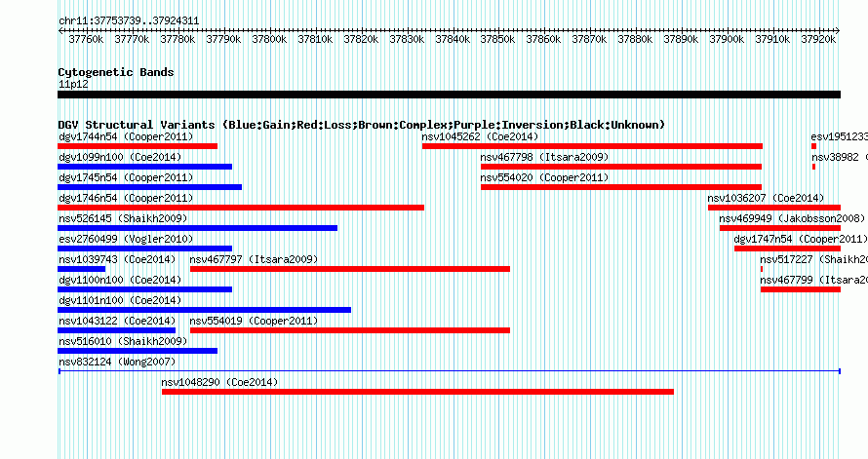Open dgv1101n100 (Coe2014) variant
This screenshot has width=868, height=459.
120,300
